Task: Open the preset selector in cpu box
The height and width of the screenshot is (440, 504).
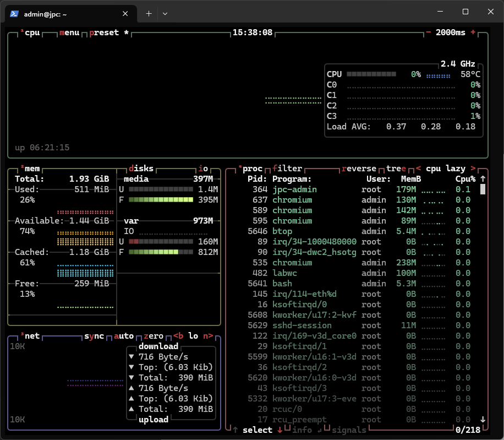Action: coord(103,32)
